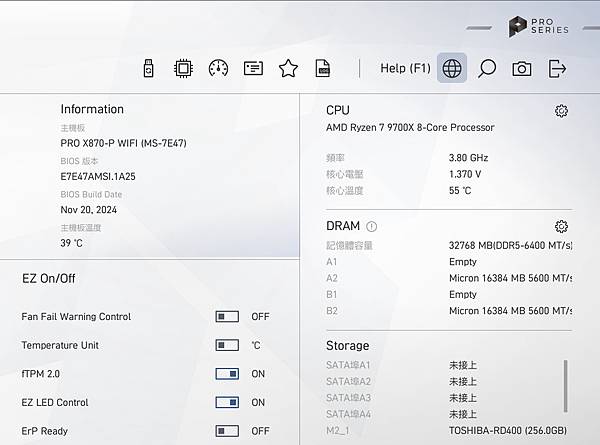Click the Temperature Unit label
This screenshot has height=445, width=600.
click(x=60, y=346)
